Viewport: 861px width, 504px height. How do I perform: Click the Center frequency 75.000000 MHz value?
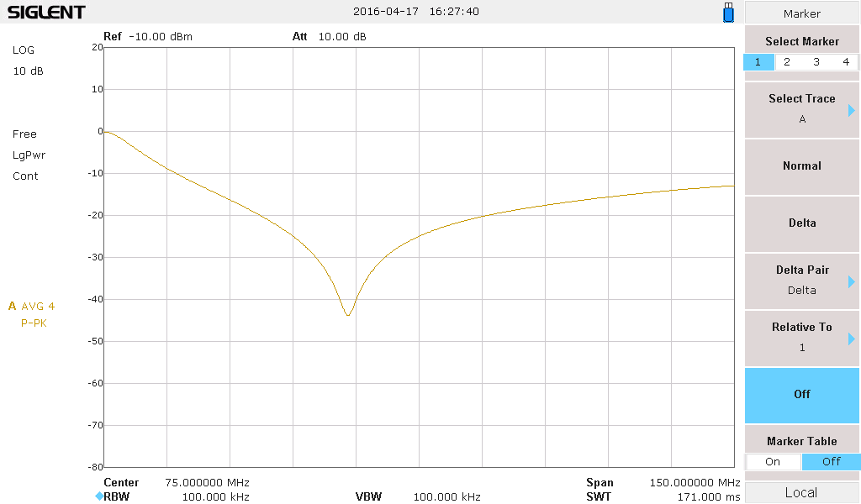pyautogui.click(x=207, y=483)
